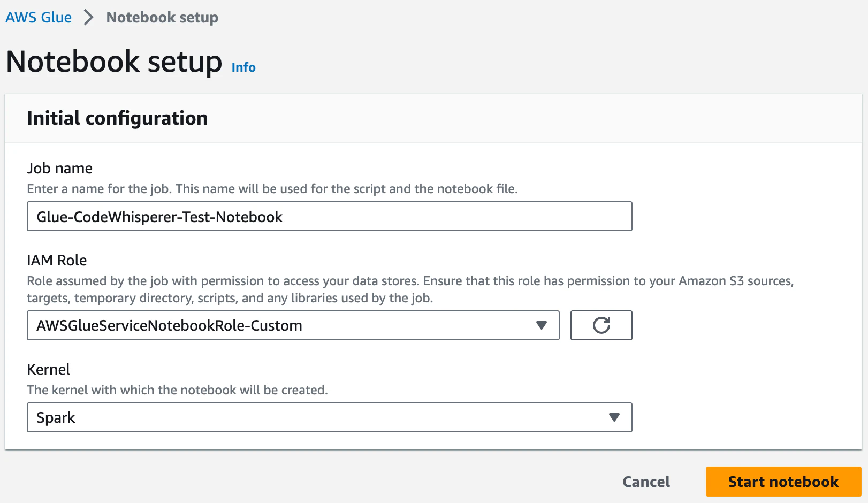This screenshot has height=503, width=868.
Task: Open the Info link beside the title
Action: 243,67
